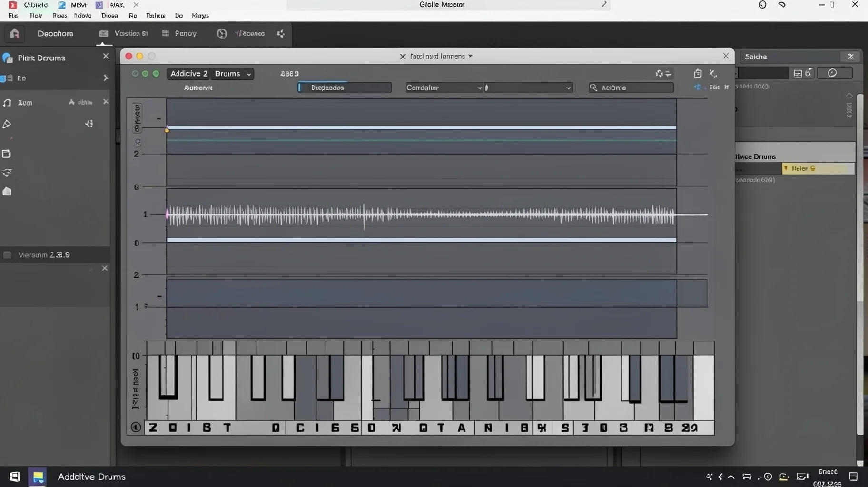Screen dimensions: 868x487
Task: Open the Paes menu
Action: [x=59, y=16]
